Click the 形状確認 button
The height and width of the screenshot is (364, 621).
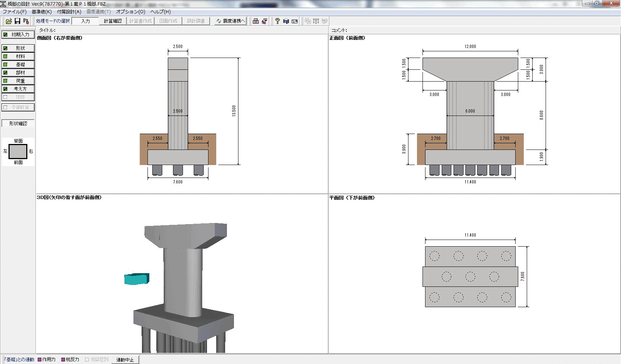pyautogui.click(x=18, y=124)
